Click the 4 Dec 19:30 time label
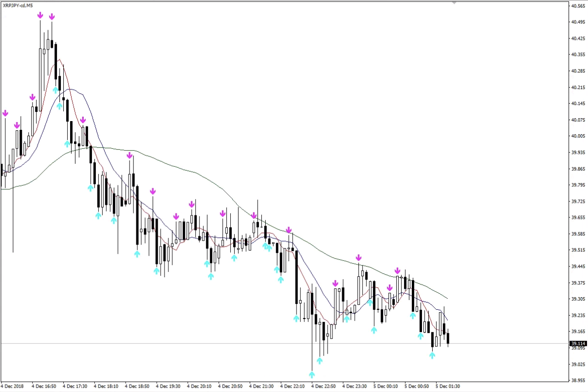This screenshot has height=392, width=588. tap(168, 387)
